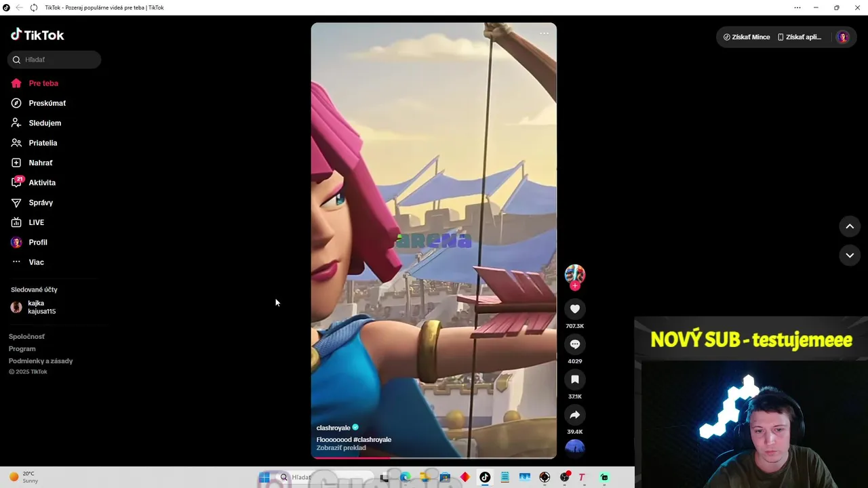Open comments via speech bubble icon
Screen dimensions: 868x488
575,344
